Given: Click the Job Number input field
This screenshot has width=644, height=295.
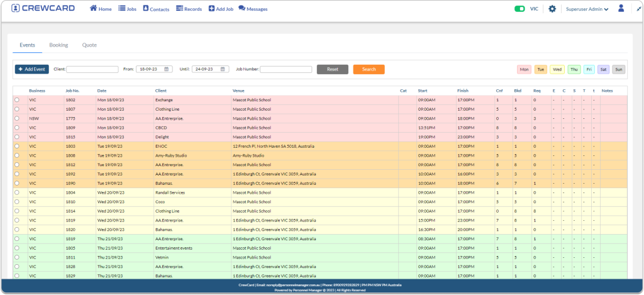Looking at the screenshot, I should pyautogui.click(x=286, y=69).
